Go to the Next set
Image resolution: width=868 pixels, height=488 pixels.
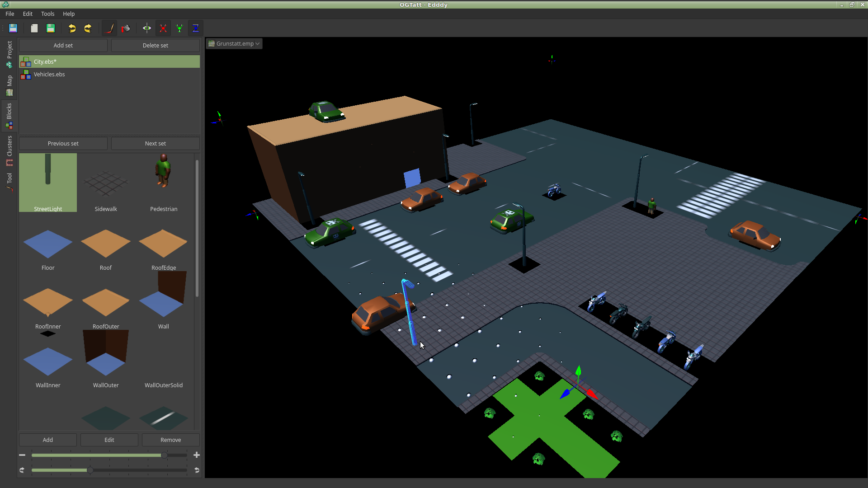coord(156,143)
